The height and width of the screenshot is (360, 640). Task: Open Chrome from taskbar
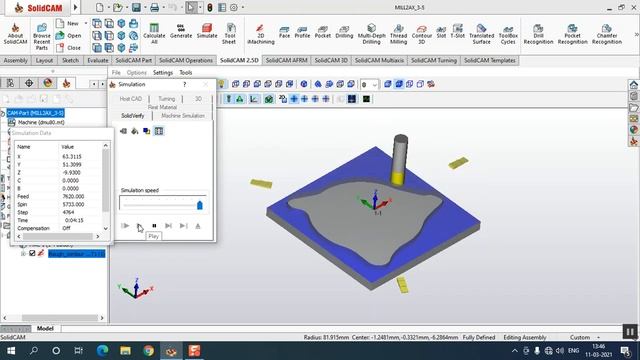pos(149,351)
